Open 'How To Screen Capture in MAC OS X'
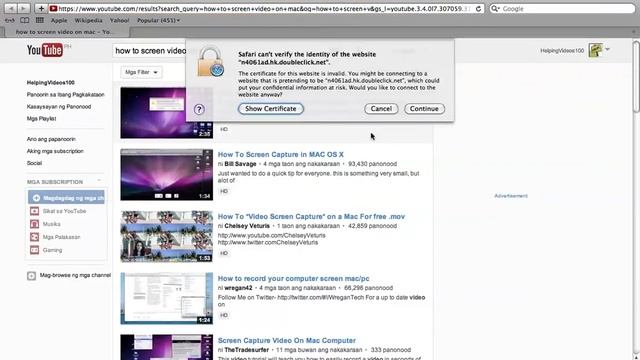This screenshot has height=360, width=640. (x=280, y=154)
